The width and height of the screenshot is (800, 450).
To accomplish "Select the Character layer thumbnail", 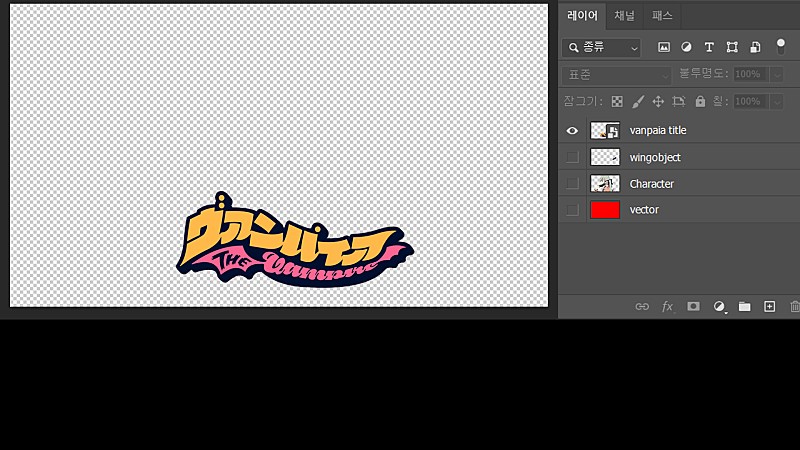I will coord(605,184).
